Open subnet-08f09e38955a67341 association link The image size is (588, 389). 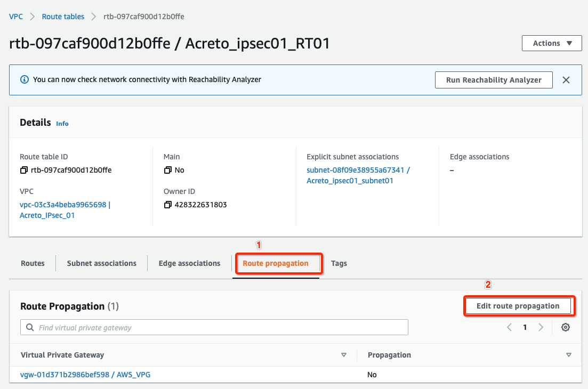[358, 175]
